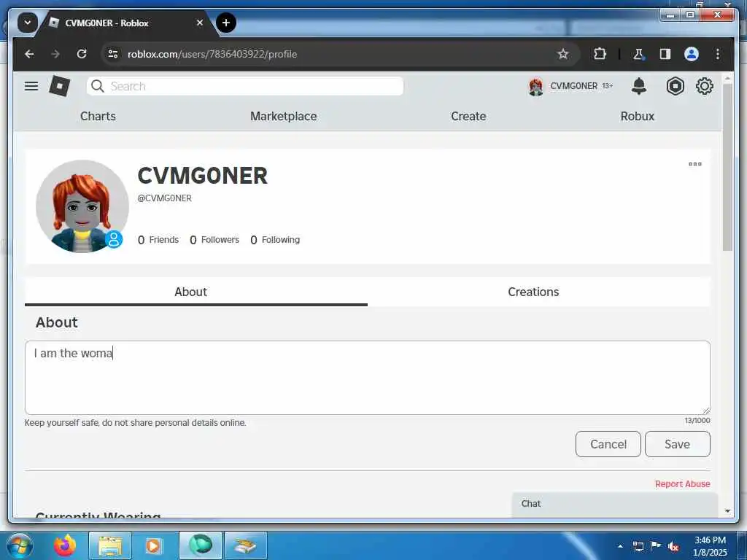Click the Action Center flag icon
747x560 pixels.
(x=656, y=546)
